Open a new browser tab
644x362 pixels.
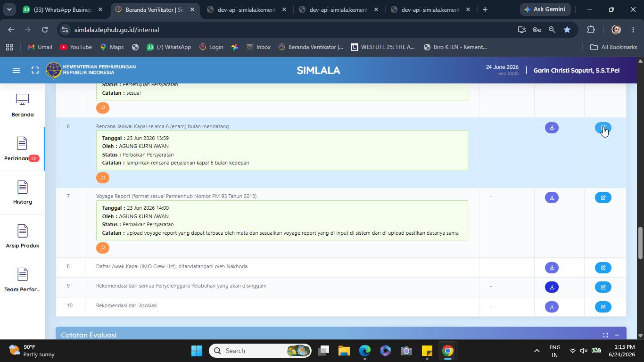tap(485, 9)
